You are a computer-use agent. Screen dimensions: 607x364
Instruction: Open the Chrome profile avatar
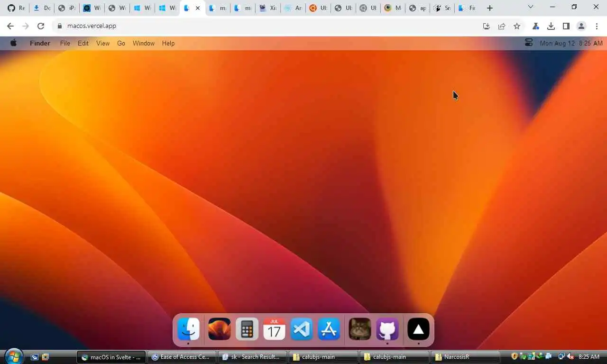click(x=581, y=26)
